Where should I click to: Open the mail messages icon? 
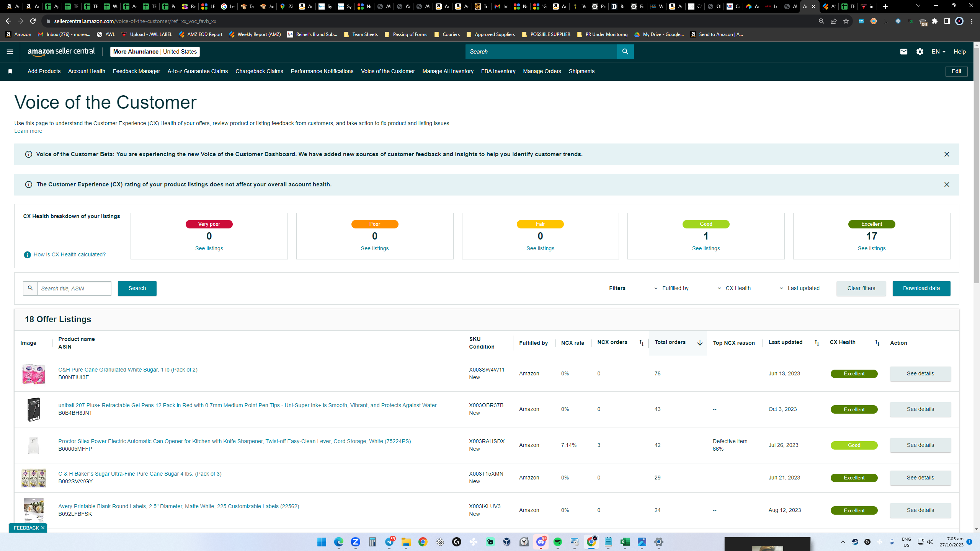coord(903,52)
